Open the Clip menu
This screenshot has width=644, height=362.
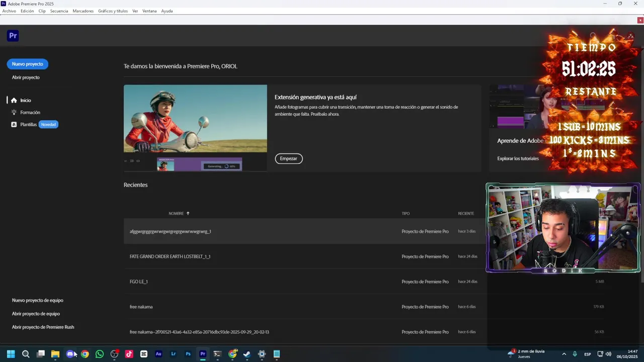click(42, 11)
